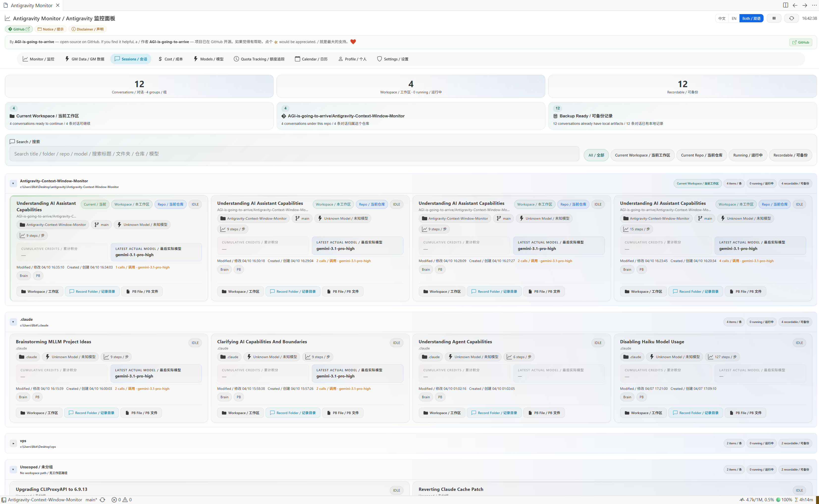Screen dimensions: 819x504
Task: Expand the vps group
Action: 13,443
